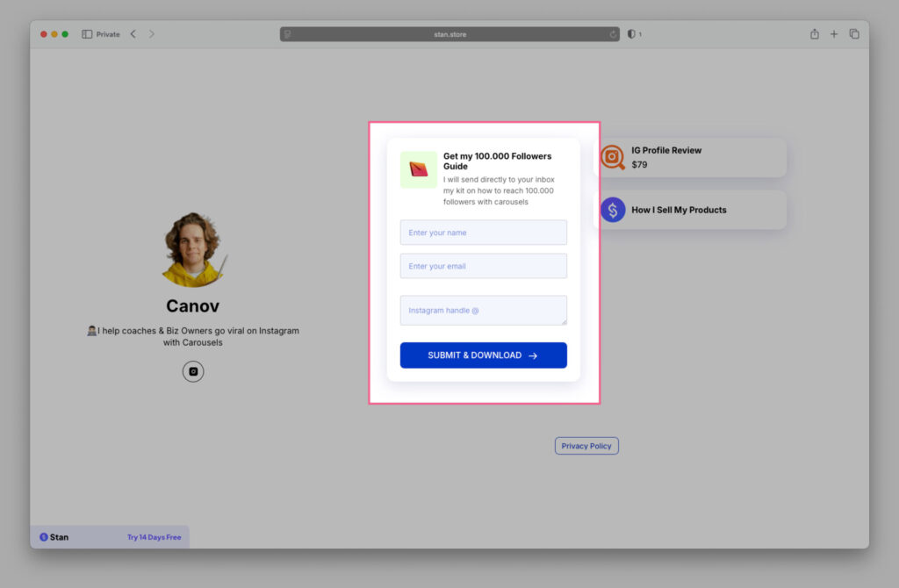Click the "Try 14 Days Free" link

click(x=154, y=537)
